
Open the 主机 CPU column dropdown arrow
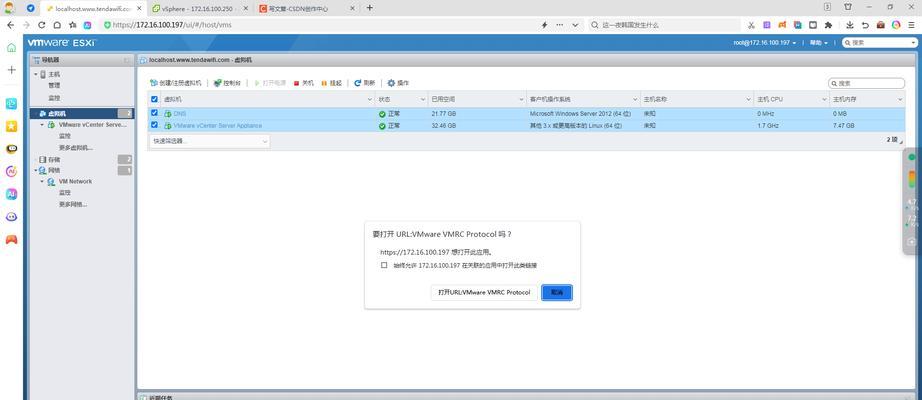coord(824,99)
